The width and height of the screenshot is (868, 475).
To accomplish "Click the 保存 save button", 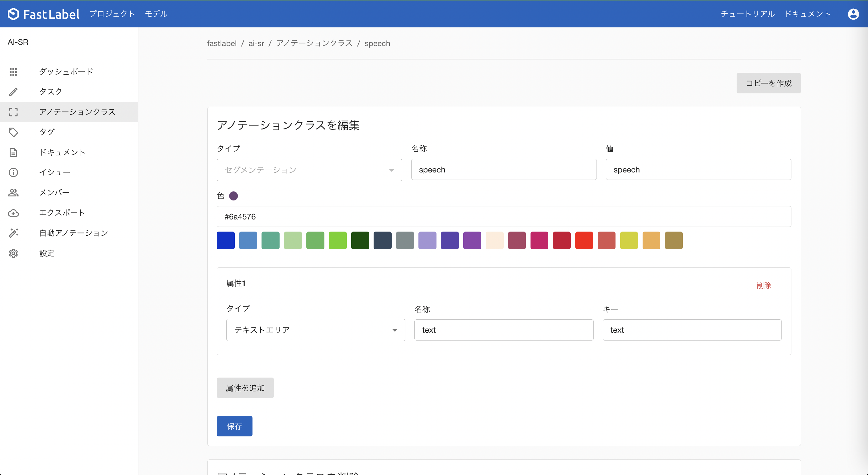I will pos(234,426).
